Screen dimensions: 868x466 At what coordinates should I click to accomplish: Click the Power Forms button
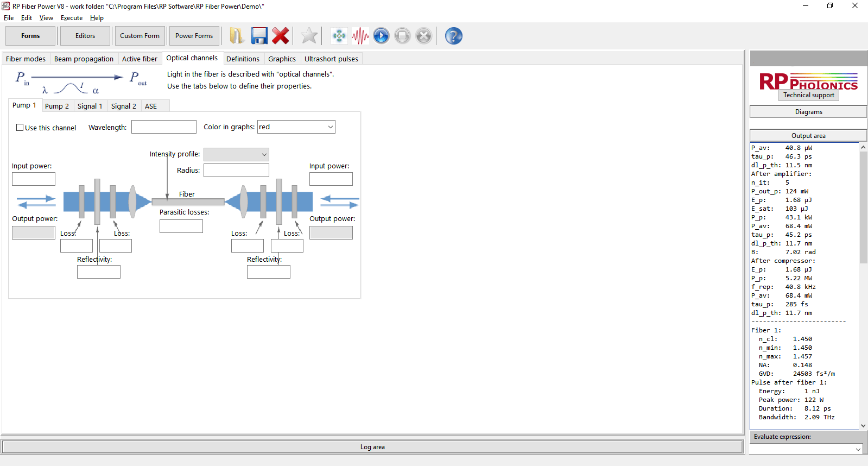(194, 36)
